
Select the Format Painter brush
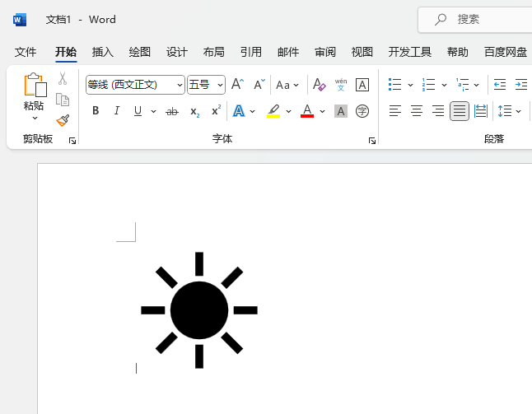[x=63, y=120]
